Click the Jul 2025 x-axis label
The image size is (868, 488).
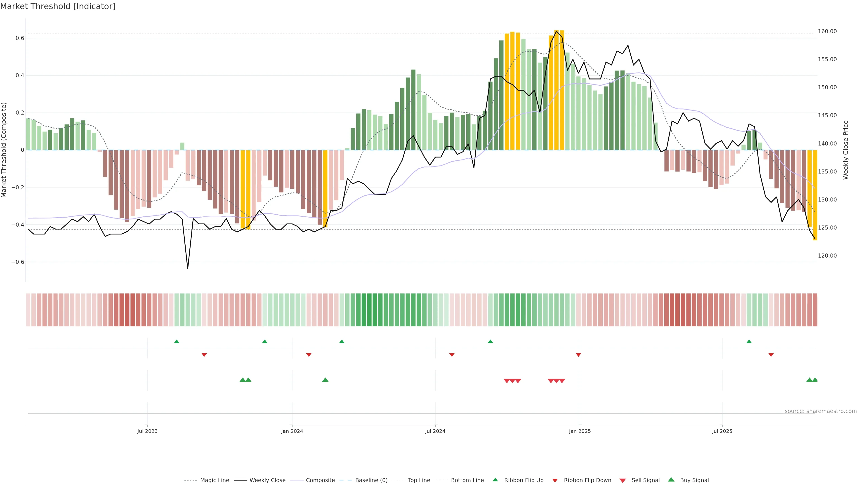722,431
